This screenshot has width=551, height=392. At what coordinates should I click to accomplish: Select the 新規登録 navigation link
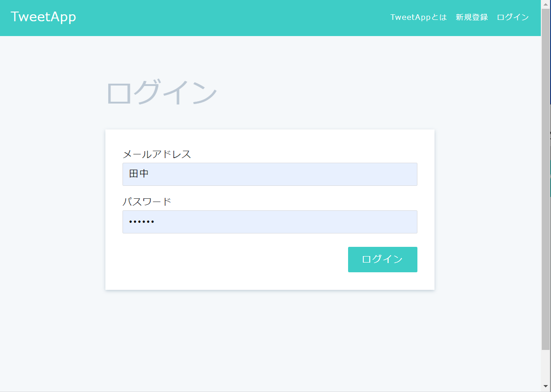point(471,17)
